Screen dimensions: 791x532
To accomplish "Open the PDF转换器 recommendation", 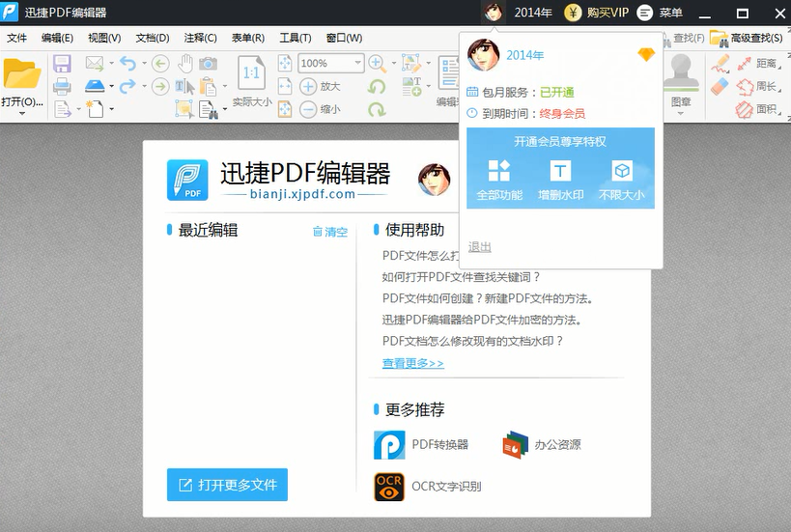I will [421, 444].
